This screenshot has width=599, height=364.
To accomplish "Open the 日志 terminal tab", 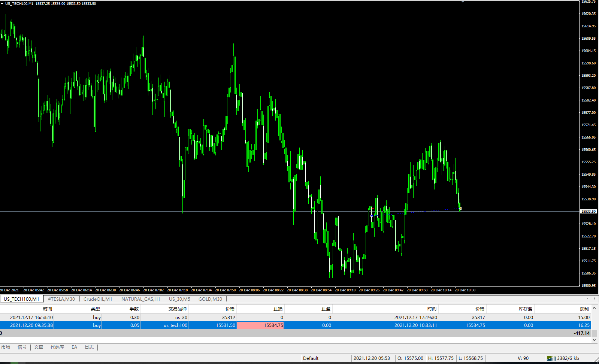I will (89, 347).
